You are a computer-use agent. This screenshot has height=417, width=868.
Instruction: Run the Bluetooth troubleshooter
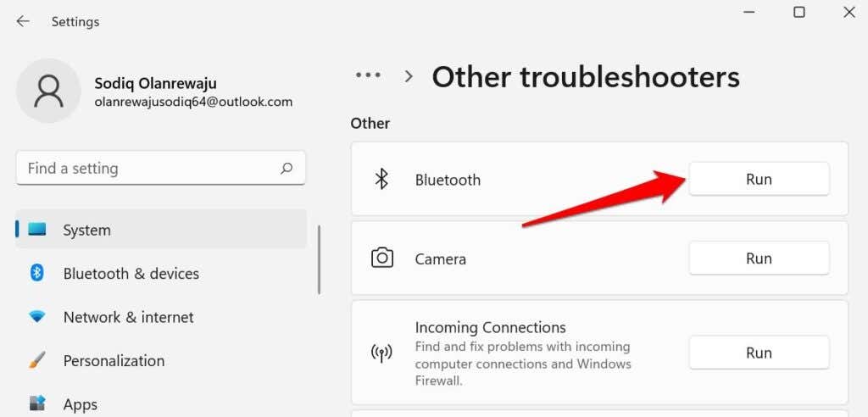pyautogui.click(x=759, y=180)
